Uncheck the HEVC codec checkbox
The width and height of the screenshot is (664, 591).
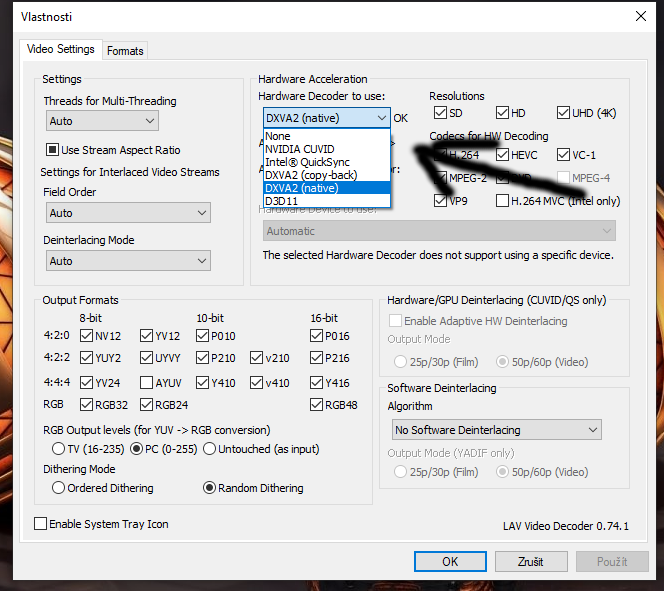pyautogui.click(x=502, y=155)
